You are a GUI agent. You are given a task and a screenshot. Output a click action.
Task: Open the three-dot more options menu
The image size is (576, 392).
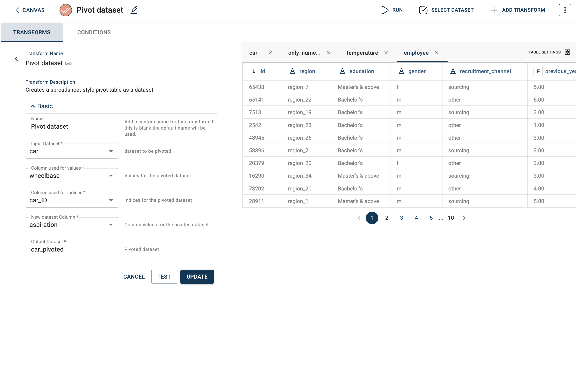tap(565, 10)
